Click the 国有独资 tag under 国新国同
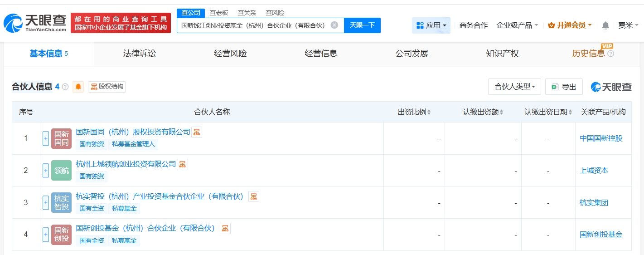Image resolution: width=644 pixels, height=255 pixels. point(92,144)
